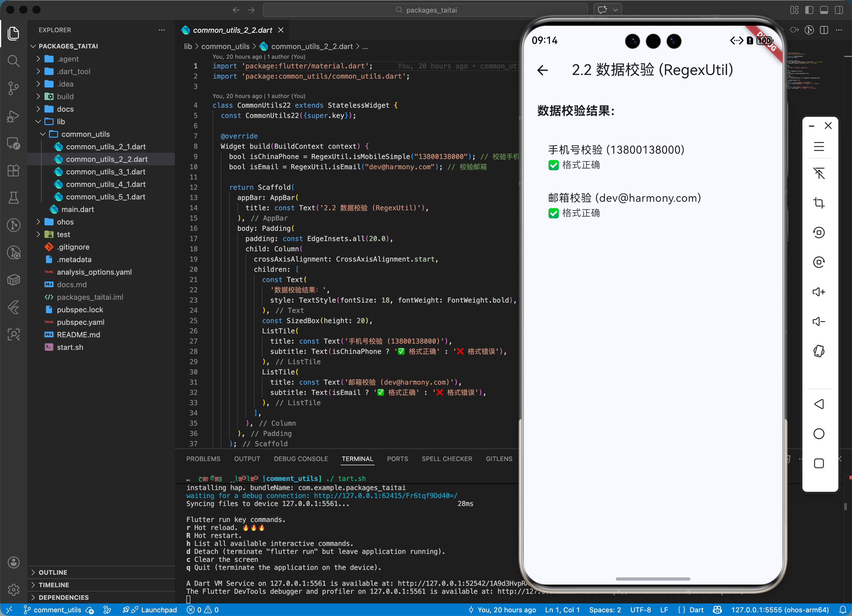Tap back arrow in app bar
The width and height of the screenshot is (852, 616).
[x=543, y=70]
